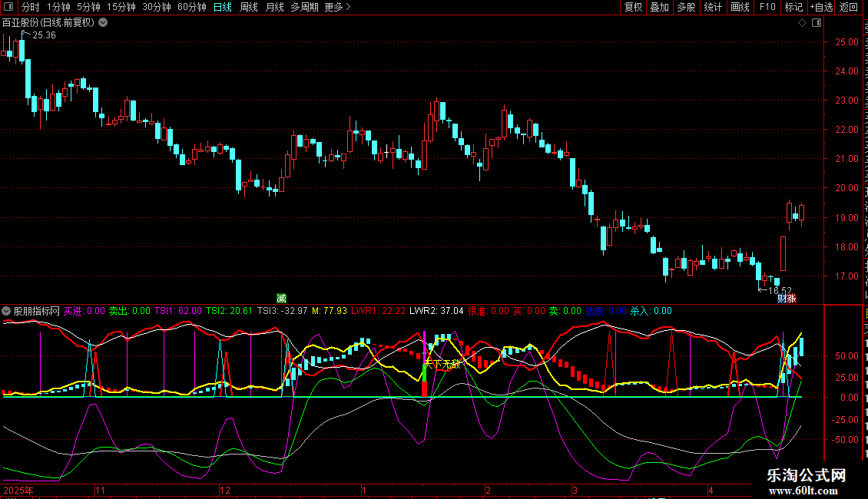Click the month 12 marker on the time axis
Screen dimensions: 868x499
(225, 490)
